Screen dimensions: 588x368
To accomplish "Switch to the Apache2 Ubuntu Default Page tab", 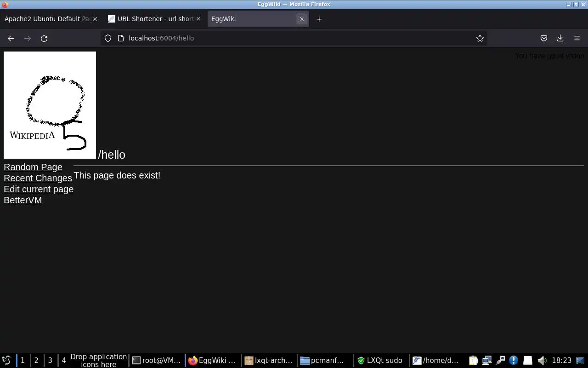I will point(48,19).
